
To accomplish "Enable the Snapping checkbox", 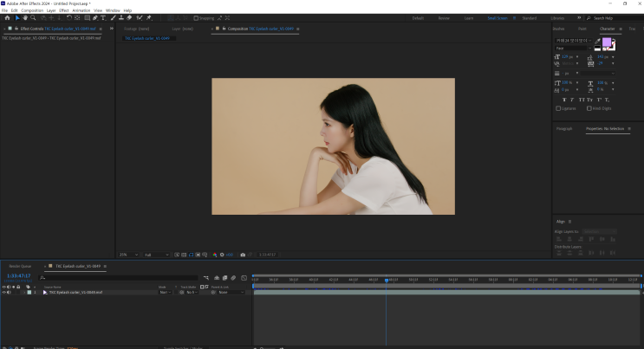I will pos(196,17).
